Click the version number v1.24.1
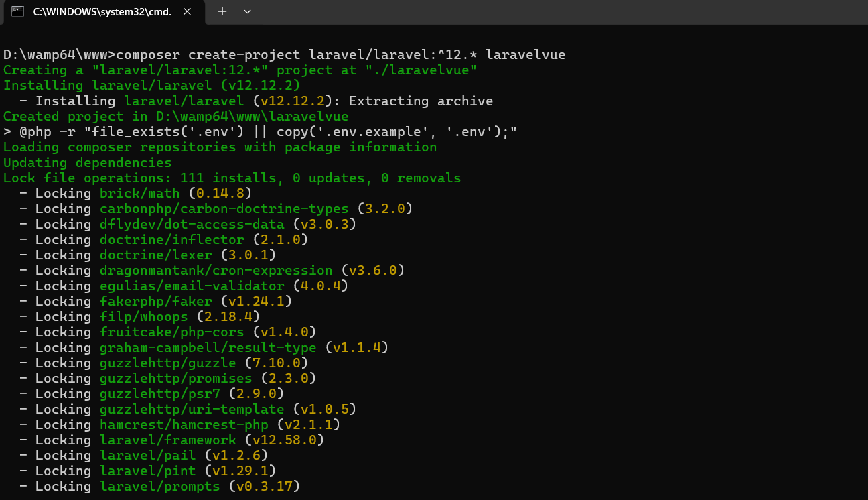Image resolution: width=868 pixels, height=500 pixels. 257,302
